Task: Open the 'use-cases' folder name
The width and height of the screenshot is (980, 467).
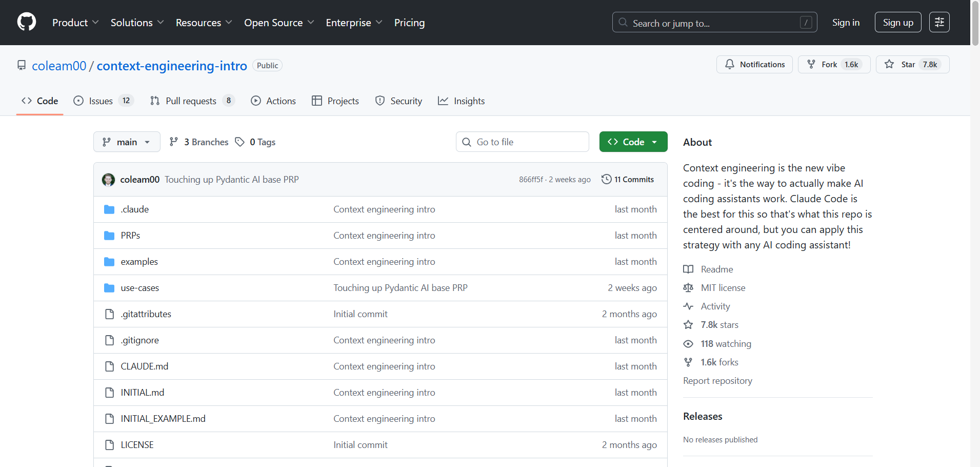Action: coord(140,288)
